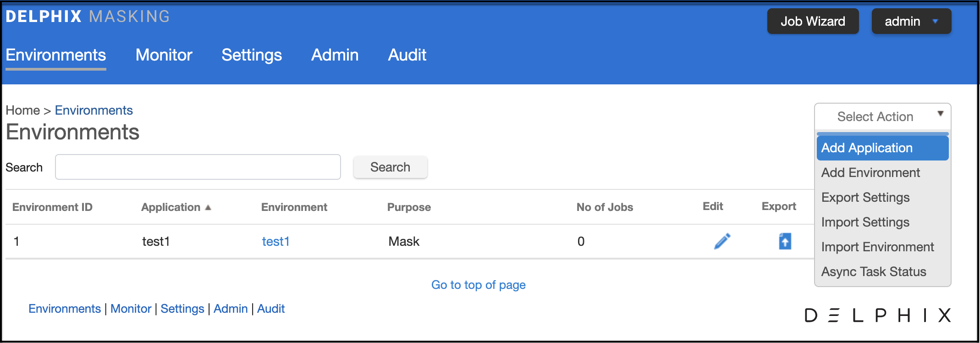The image size is (980, 343).
Task: Click inside the Search text field
Action: coord(198,167)
